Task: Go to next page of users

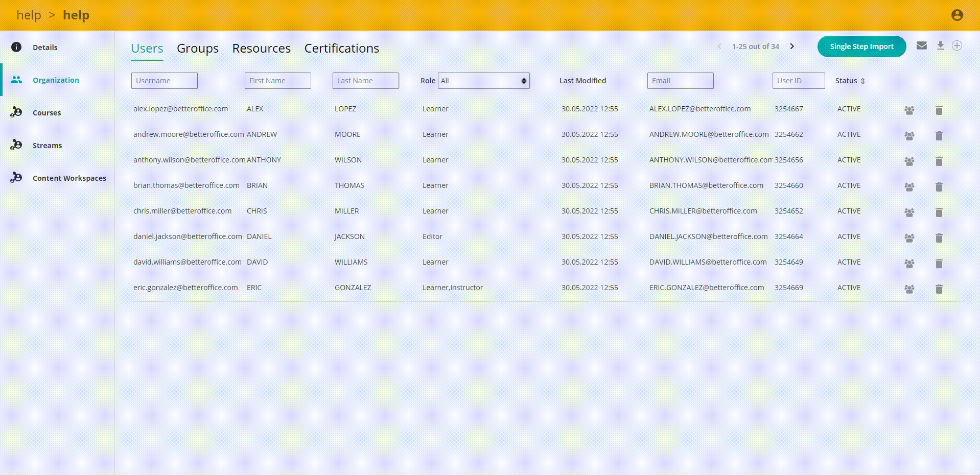Action: [792, 46]
